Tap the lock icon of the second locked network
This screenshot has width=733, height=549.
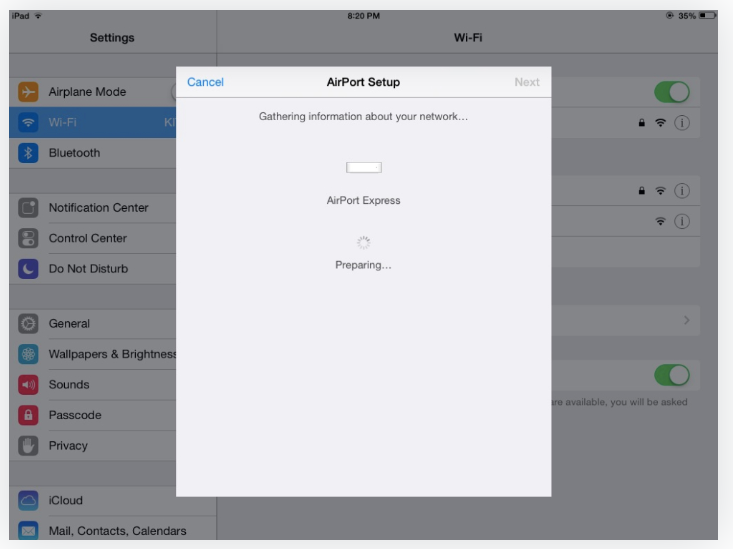click(x=641, y=190)
